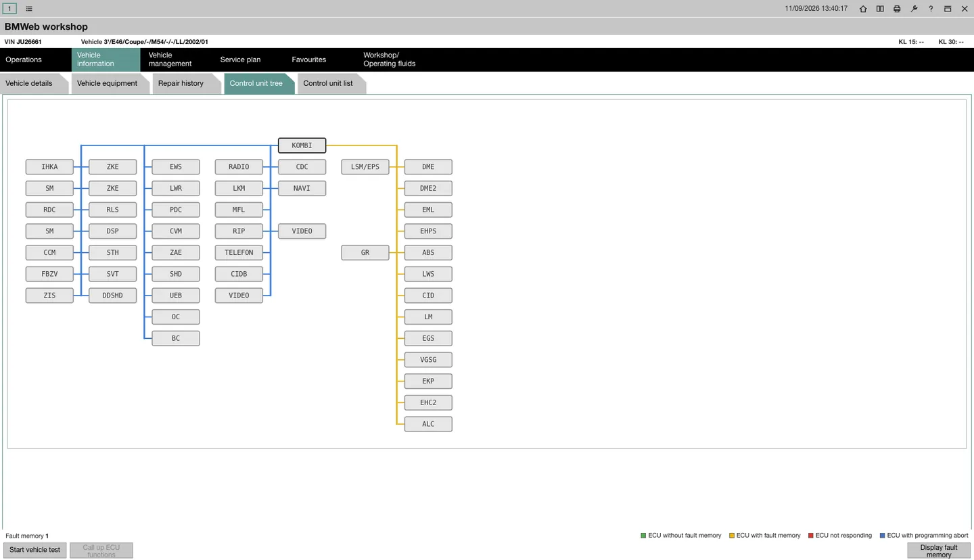Select the UEB control unit
The height and width of the screenshot is (560, 974).
tap(176, 296)
